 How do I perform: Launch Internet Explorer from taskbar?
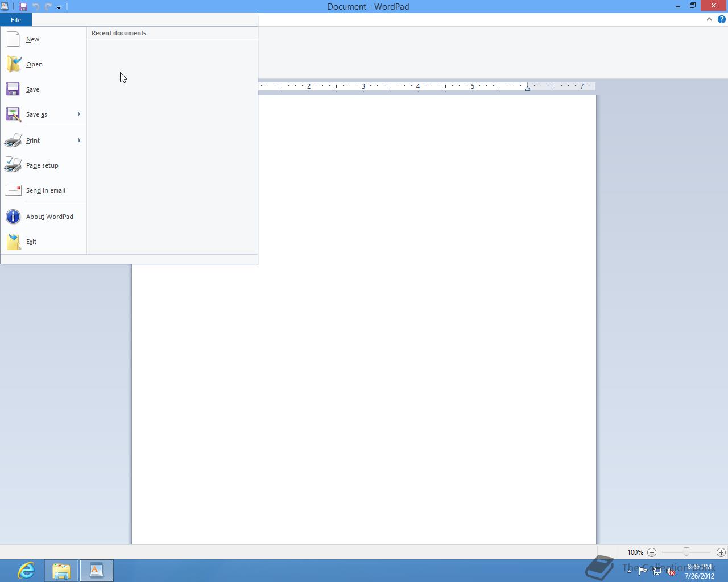[26, 570]
